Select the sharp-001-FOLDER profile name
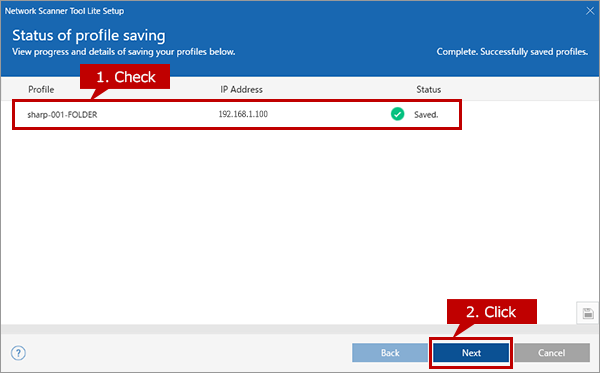 point(62,115)
